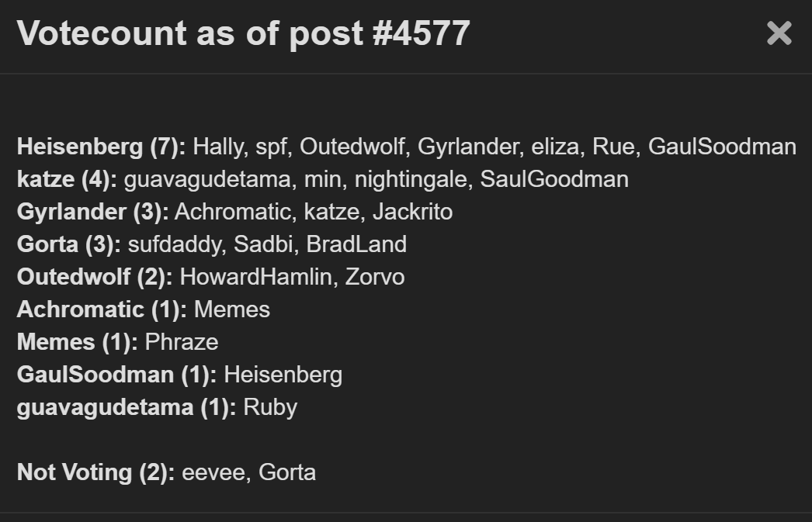Click the 'guavagudetama (1):' vote label
Screen dimensions: 812x522
point(127,408)
